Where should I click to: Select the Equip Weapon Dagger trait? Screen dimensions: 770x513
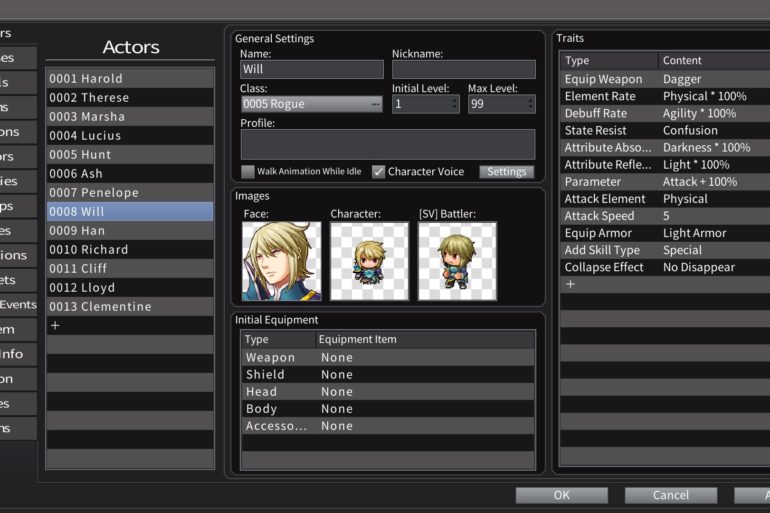664,80
